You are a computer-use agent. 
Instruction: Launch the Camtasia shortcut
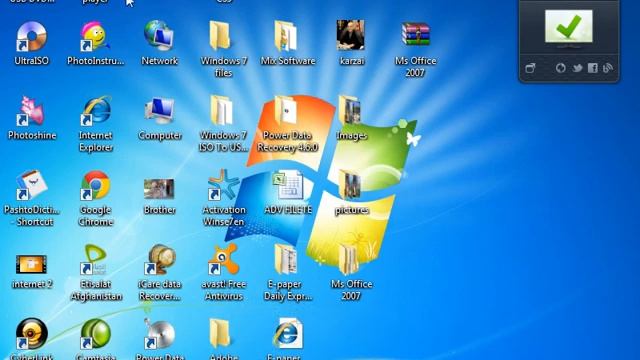(96, 335)
